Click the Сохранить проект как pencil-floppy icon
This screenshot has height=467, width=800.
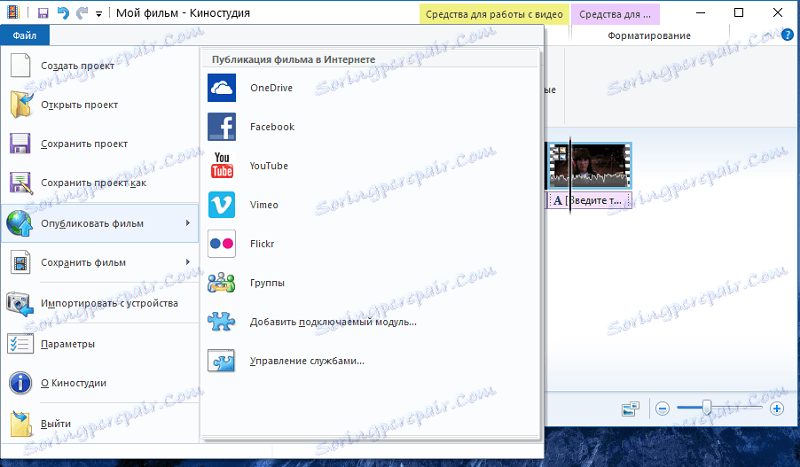[x=21, y=183]
